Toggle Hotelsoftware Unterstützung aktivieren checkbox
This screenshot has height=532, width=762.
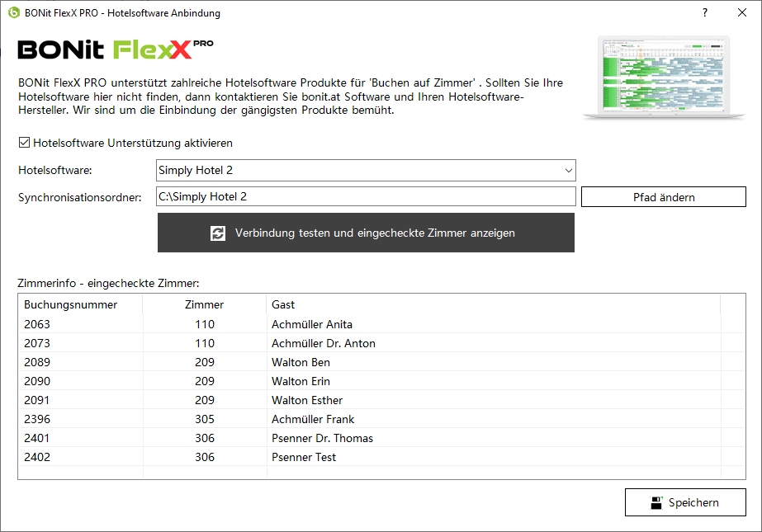[x=24, y=143]
